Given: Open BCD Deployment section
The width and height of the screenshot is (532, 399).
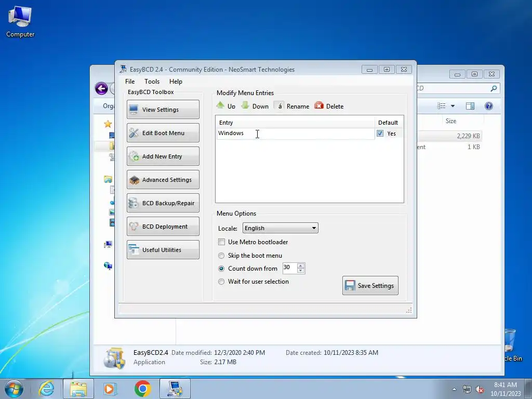Looking at the screenshot, I should tap(163, 227).
